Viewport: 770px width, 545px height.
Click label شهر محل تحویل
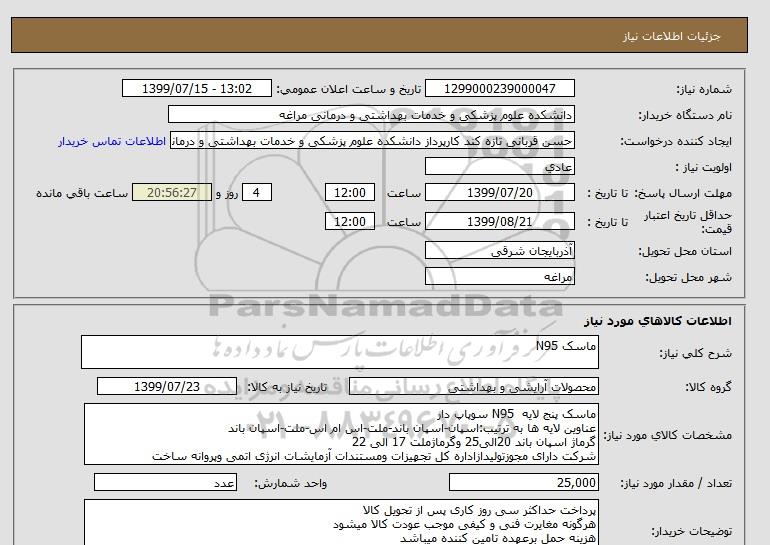(x=688, y=277)
